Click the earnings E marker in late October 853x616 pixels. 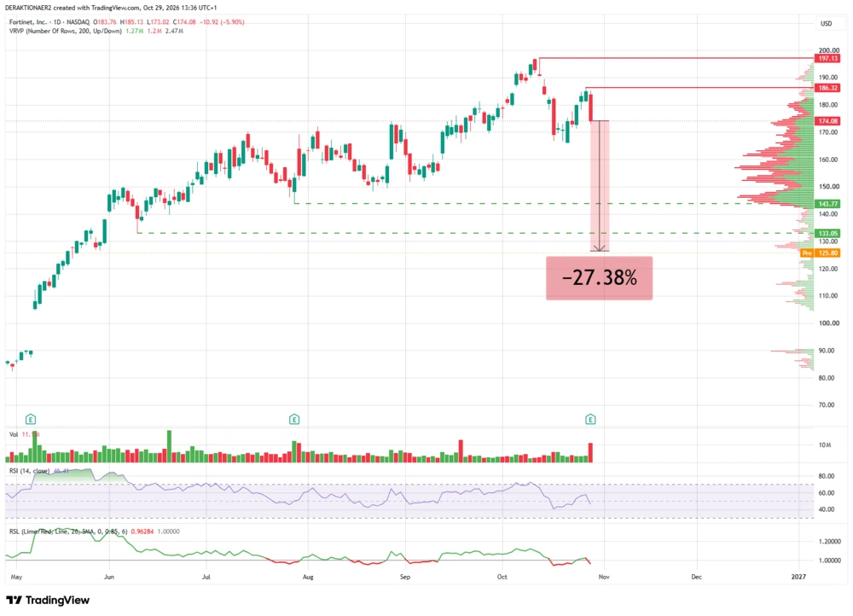(x=590, y=419)
